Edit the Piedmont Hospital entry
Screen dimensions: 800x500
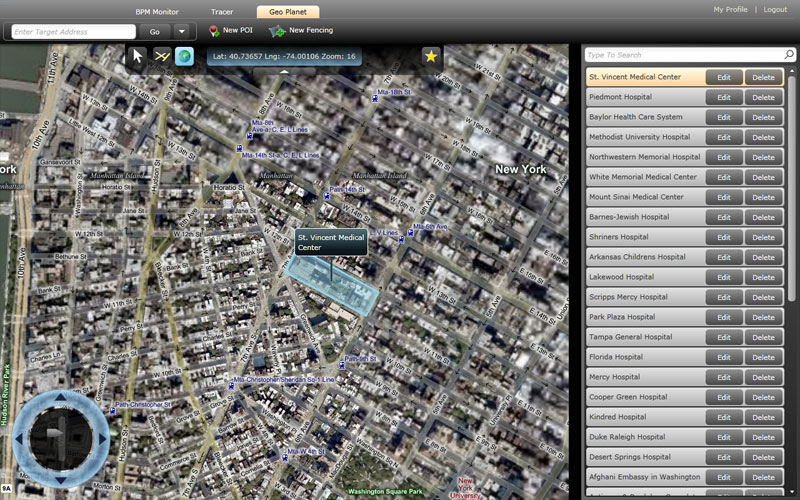(723, 97)
